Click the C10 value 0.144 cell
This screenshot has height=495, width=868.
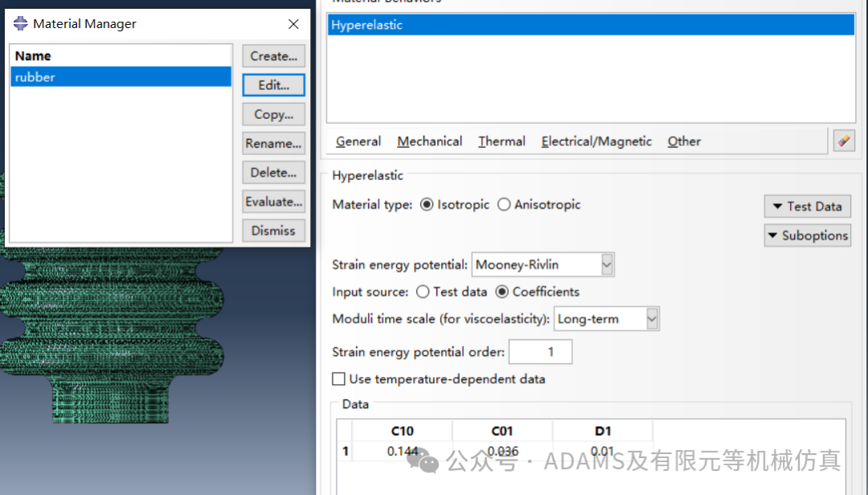coord(402,452)
